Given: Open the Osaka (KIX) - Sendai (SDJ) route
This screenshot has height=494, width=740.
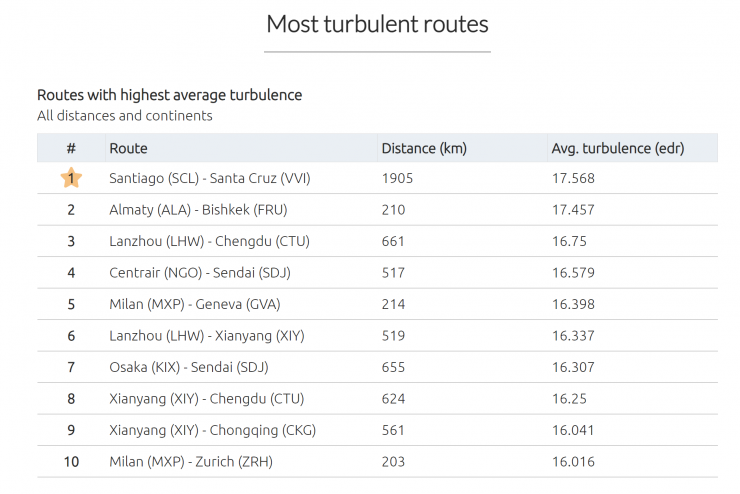Looking at the screenshot, I should (189, 367).
